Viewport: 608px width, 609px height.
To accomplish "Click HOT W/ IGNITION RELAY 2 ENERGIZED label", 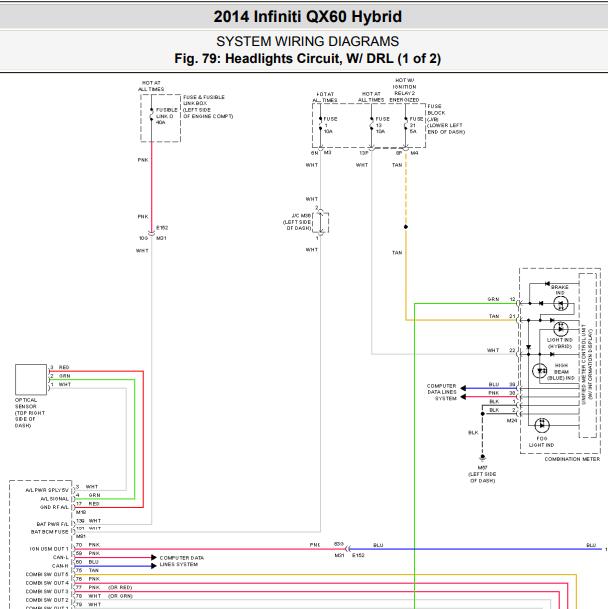I will (404, 90).
